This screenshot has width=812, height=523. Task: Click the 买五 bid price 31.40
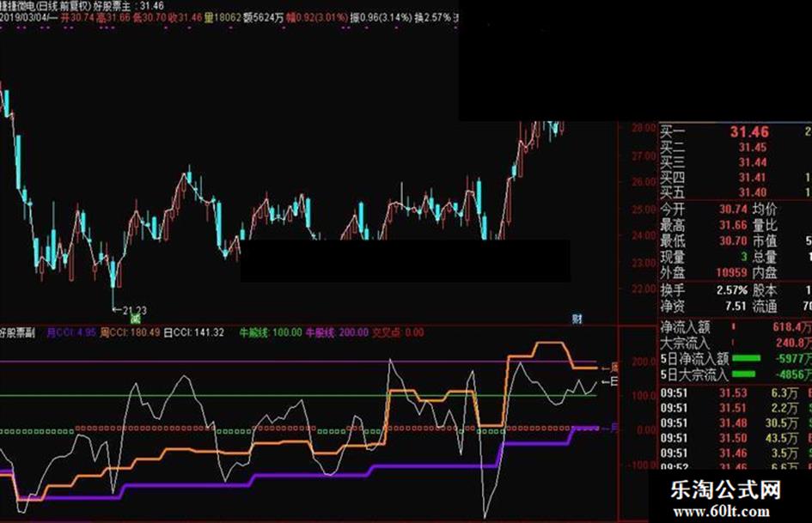[753, 192]
